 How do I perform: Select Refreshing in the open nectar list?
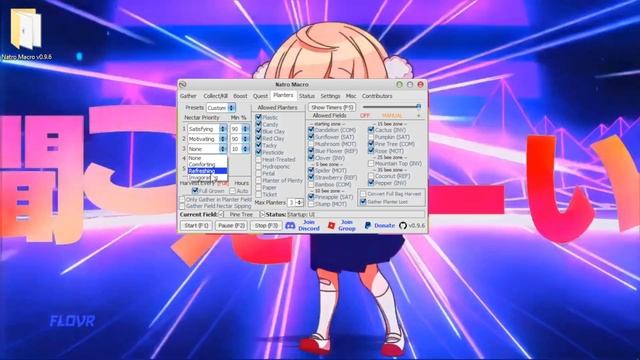[x=207, y=171]
